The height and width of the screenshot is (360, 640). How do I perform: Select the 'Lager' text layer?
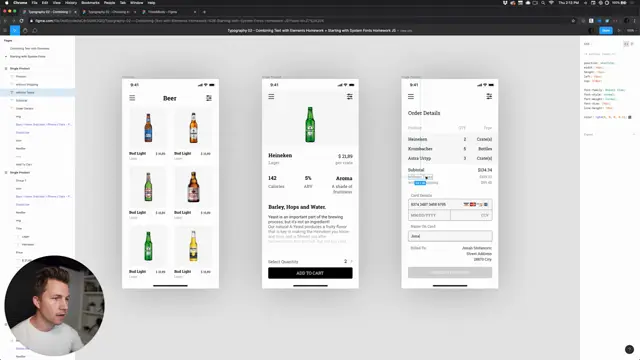(x=25, y=236)
